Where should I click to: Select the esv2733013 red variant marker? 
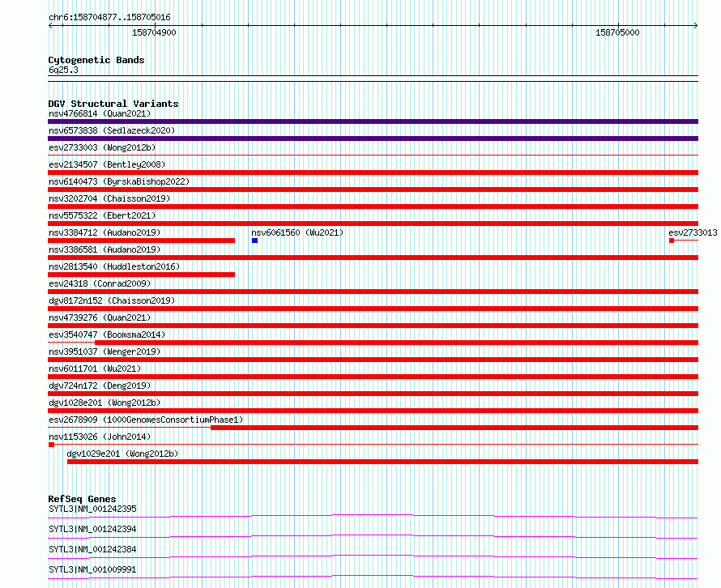[672, 241]
